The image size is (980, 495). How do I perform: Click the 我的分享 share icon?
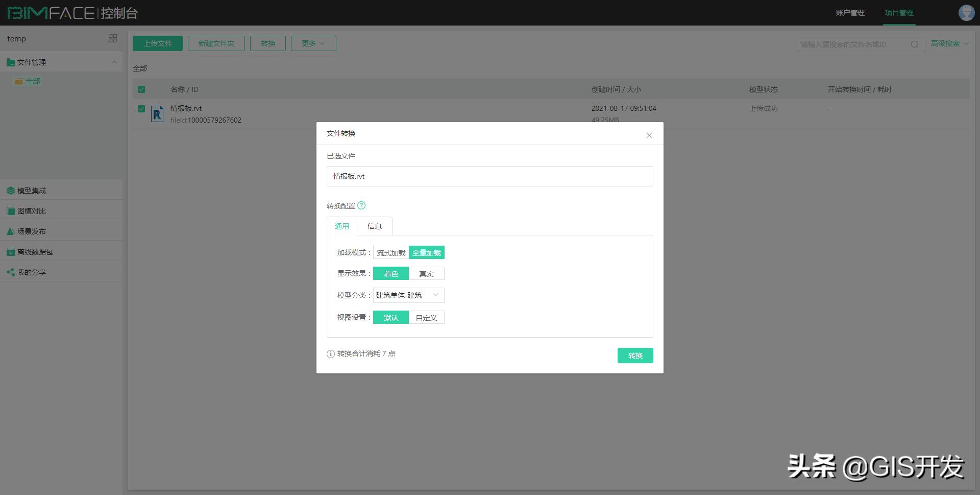tap(11, 272)
